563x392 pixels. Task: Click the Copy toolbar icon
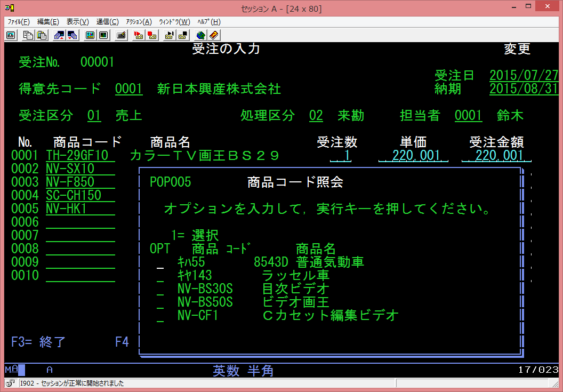[x=27, y=35]
